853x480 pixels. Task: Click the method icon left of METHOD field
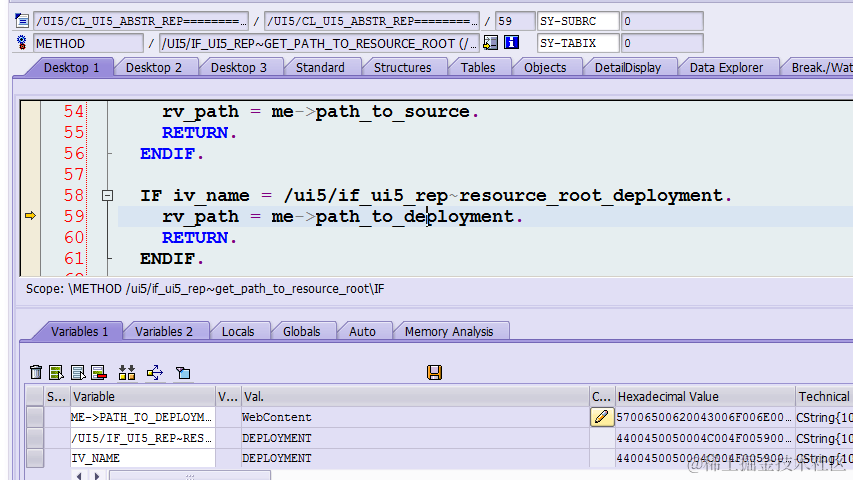pyautogui.click(x=22, y=42)
